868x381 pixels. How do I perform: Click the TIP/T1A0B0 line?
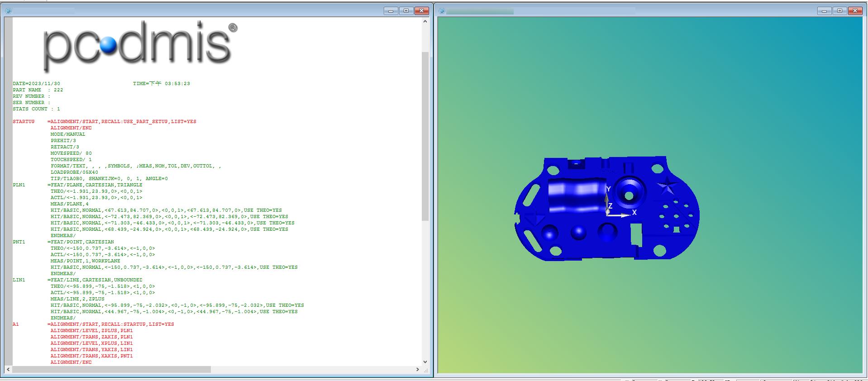click(x=109, y=179)
